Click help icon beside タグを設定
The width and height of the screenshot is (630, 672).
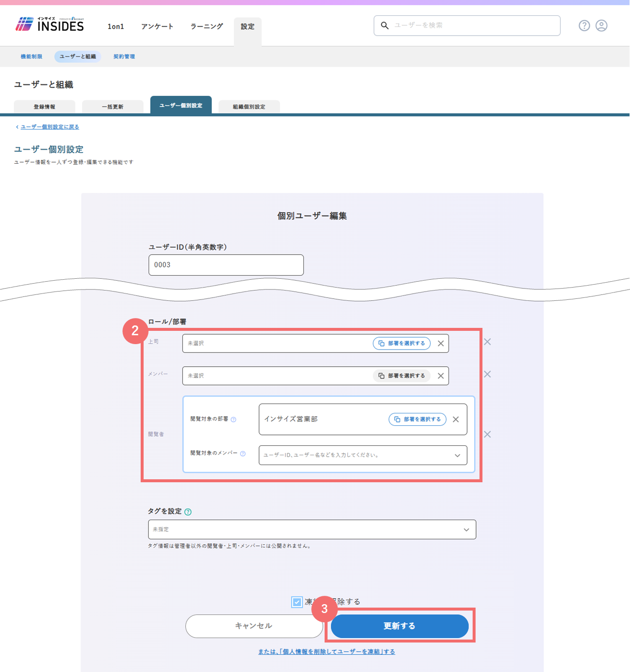[x=188, y=512]
